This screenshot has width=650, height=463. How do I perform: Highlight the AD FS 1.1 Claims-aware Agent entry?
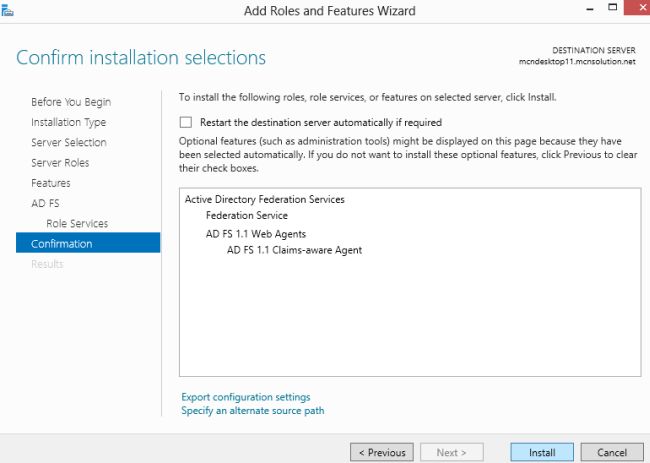294,250
